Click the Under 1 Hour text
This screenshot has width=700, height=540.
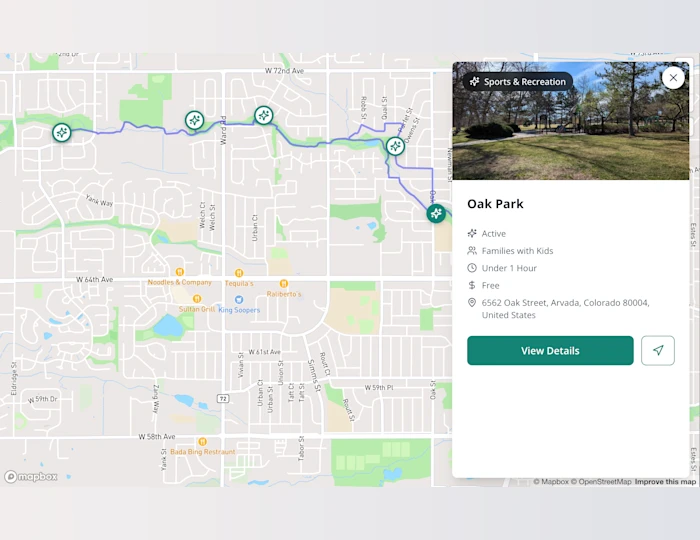coord(509,268)
